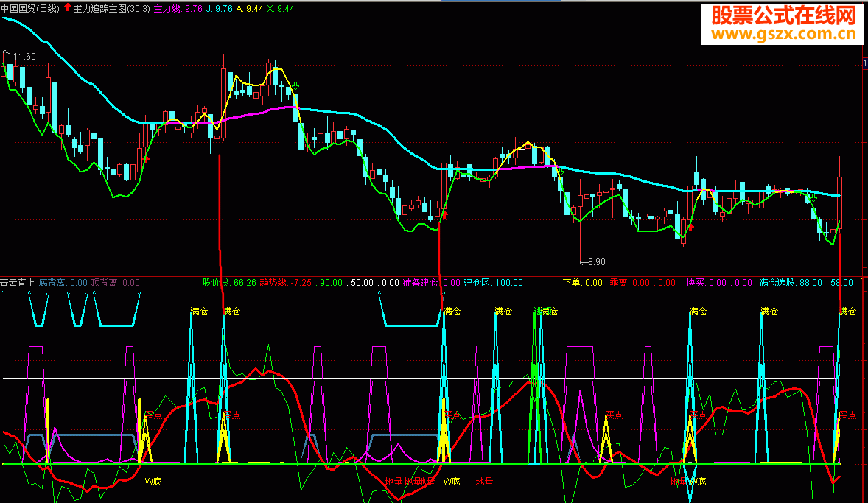Viewport: 868px width, 503px height.
Task: Select the 底背离: 0.00 readout
Action: tap(63, 283)
